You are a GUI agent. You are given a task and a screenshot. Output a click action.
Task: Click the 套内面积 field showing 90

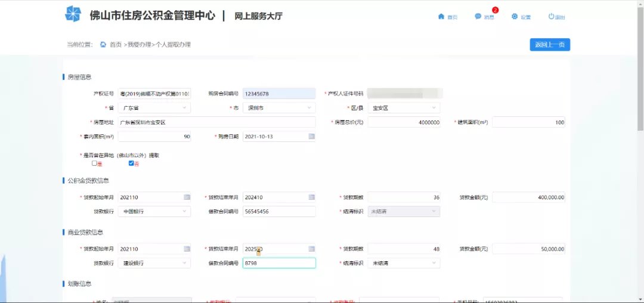pos(154,137)
